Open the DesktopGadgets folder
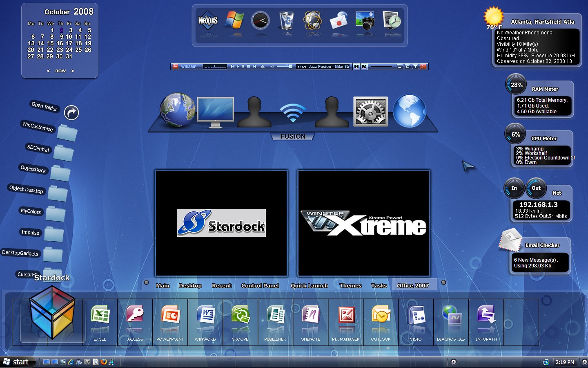Viewport: 588px width, 368px height. click(53, 254)
